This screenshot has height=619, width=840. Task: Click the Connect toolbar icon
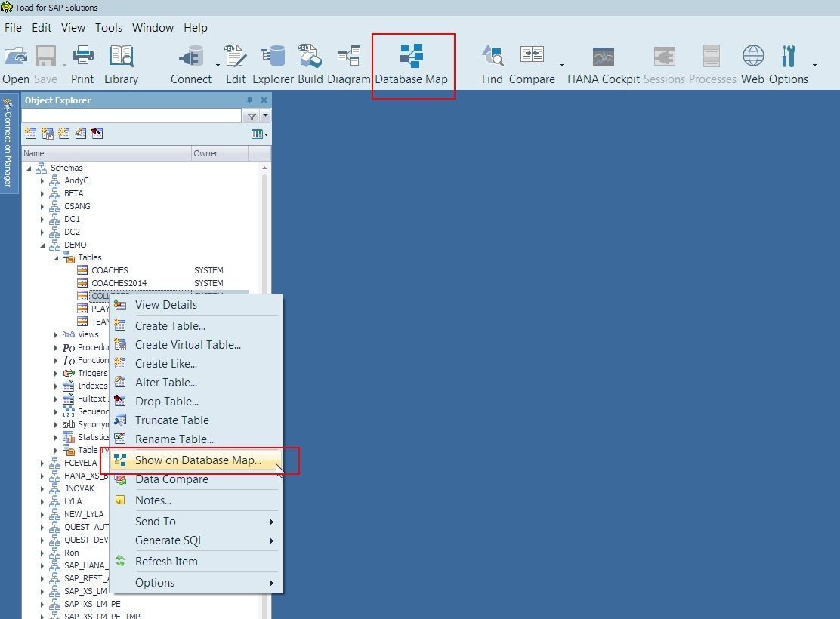click(x=190, y=64)
